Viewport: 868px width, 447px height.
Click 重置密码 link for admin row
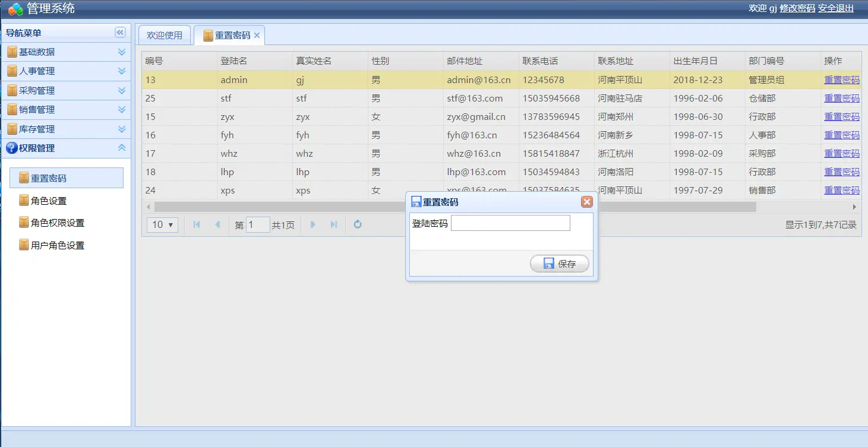coord(842,80)
